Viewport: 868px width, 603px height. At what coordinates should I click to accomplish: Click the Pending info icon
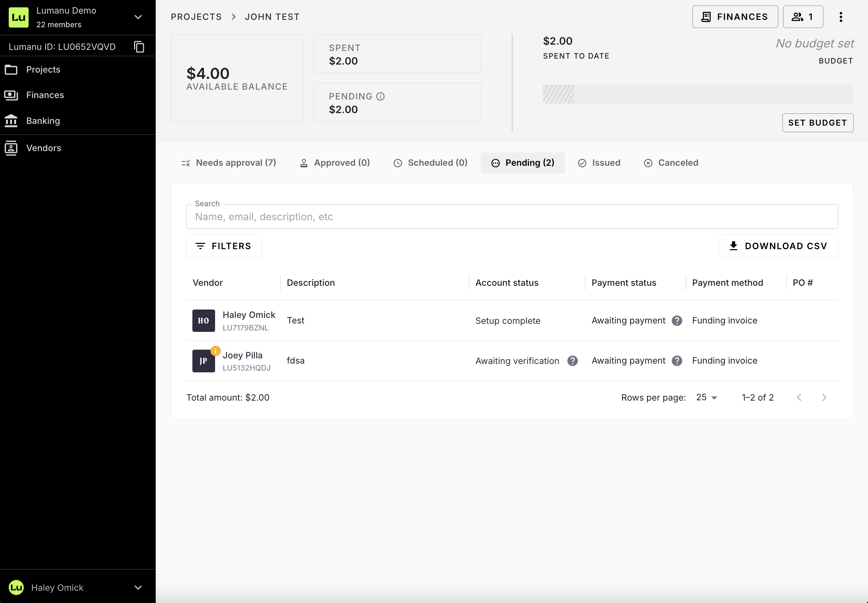tap(380, 97)
